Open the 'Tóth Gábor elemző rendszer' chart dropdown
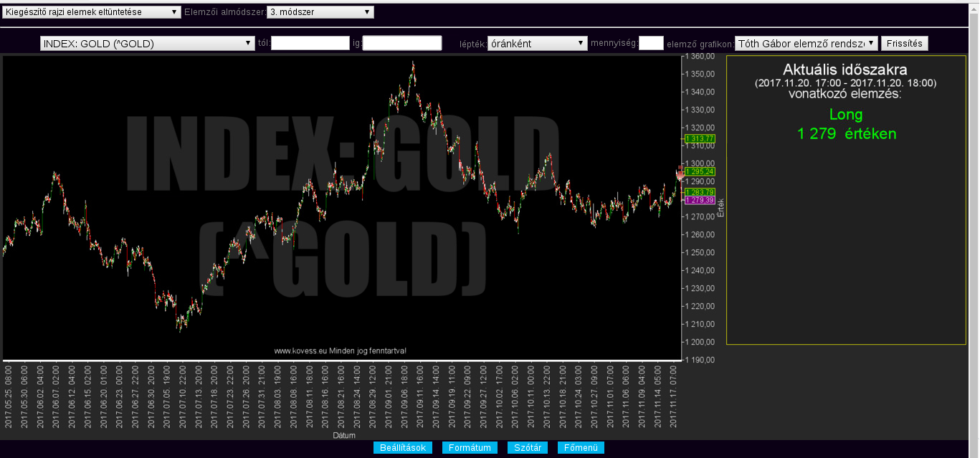The height and width of the screenshot is (458, 980). click(806, 44)
